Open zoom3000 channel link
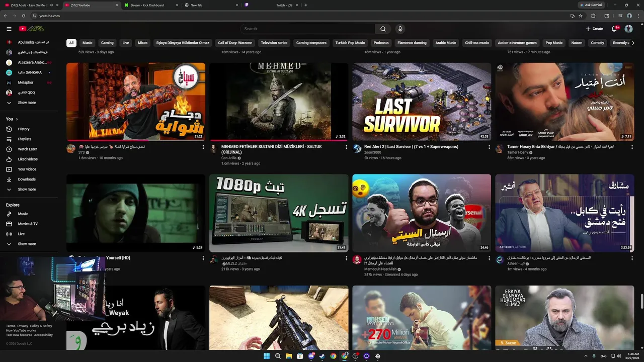 tap(373, 152)
